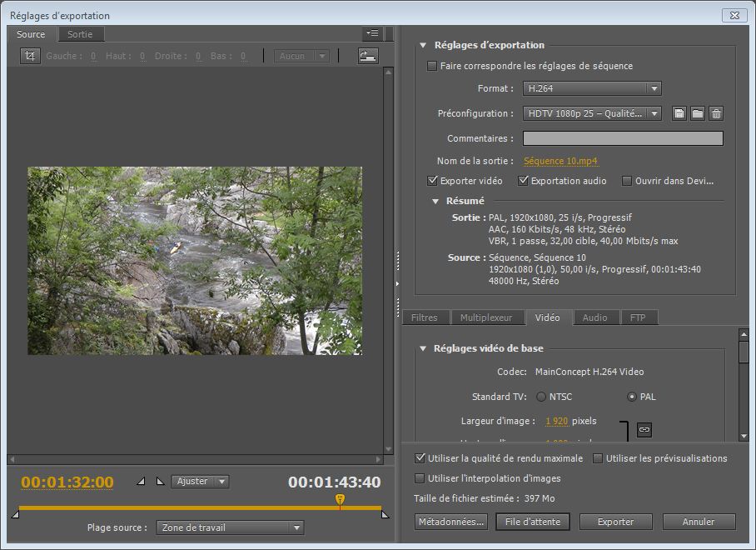Click the yellow playhead marker on timeline
Image resolution: width=756 pixels, height=550 pixels.
point(340,499)
